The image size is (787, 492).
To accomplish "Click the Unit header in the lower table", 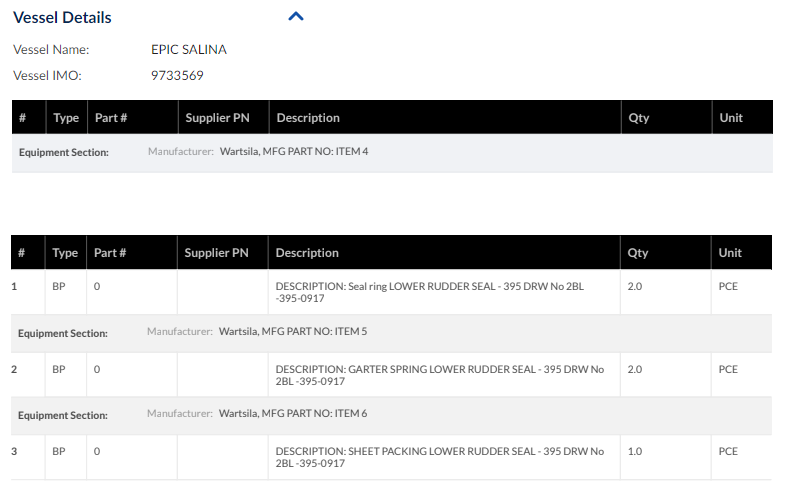I will pos(730,253).
